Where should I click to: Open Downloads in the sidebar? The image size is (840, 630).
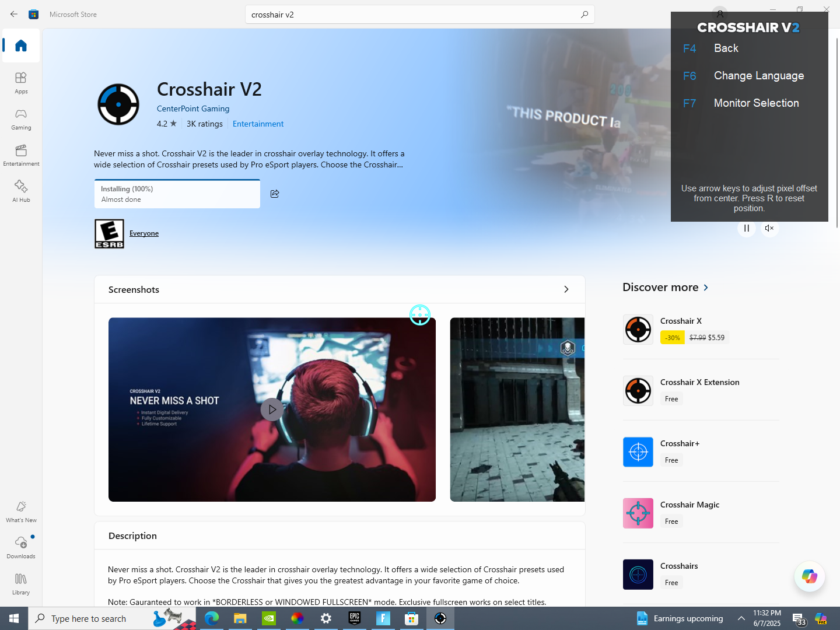click(21, 547)
